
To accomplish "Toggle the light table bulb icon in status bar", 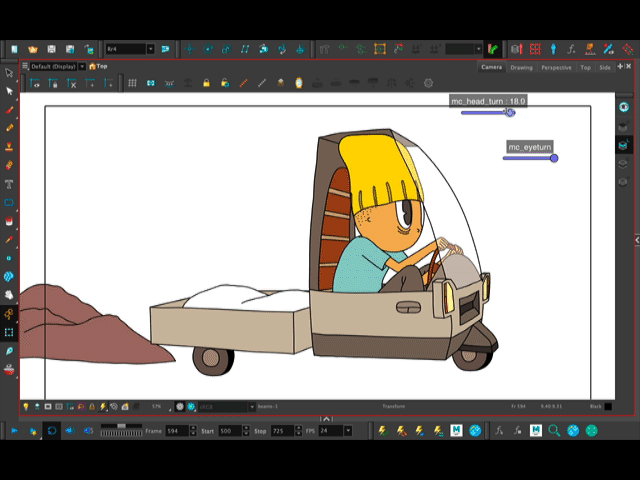I will (x=25, y=407).
